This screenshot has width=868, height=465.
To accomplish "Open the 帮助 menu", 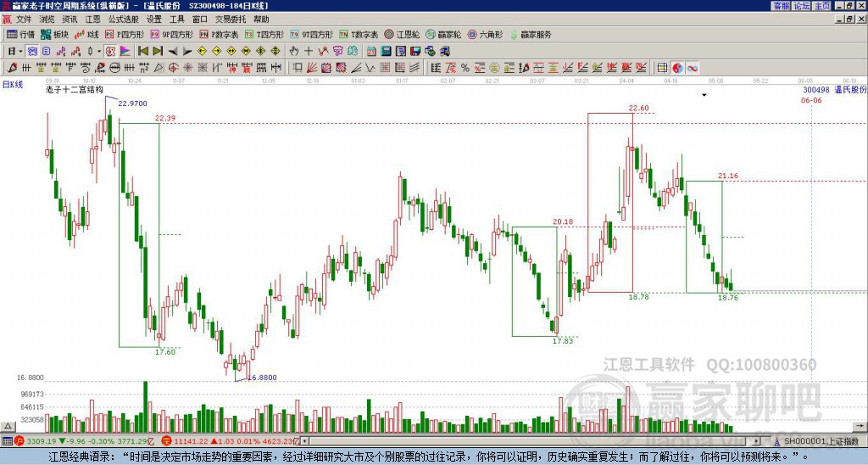I will (261, 20).
